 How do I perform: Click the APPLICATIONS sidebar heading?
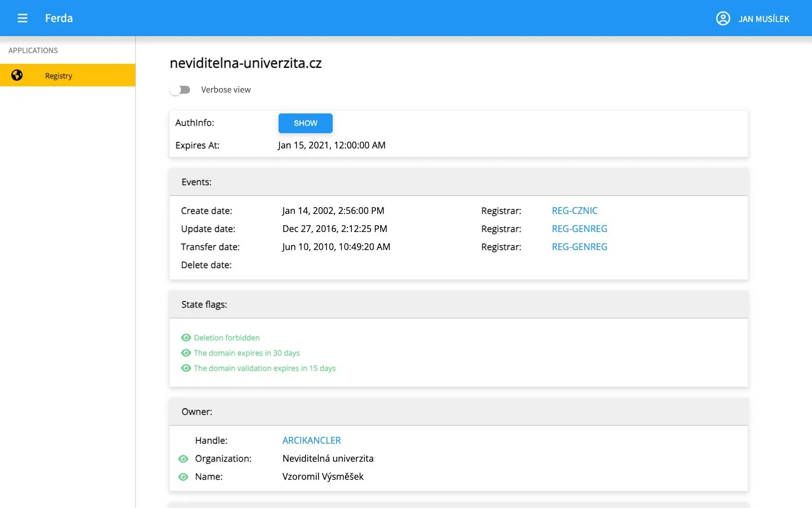point(33,50)
